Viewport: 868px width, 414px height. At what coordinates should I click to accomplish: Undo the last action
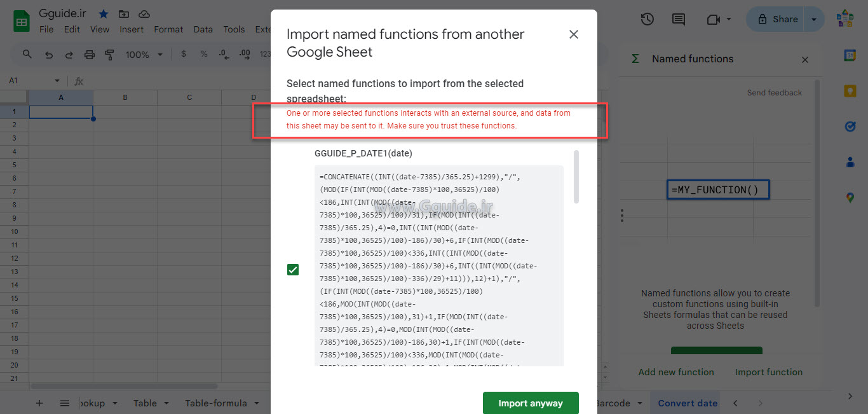pos(48,55)
